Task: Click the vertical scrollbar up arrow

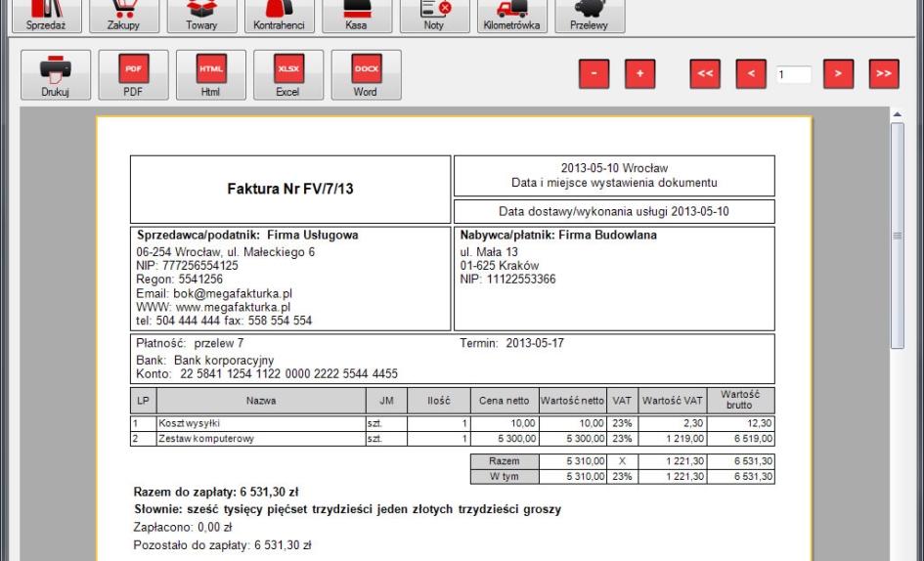Action: point(898,115)
